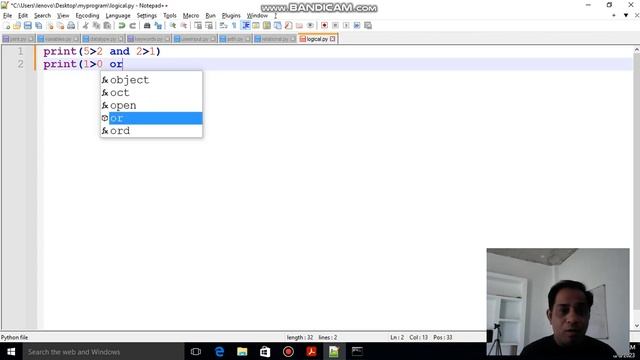The width and height of the screenshot is (640, 360).
Task: Select 'oct' in the autocomplete list
Action: click(x=151, y=93)
